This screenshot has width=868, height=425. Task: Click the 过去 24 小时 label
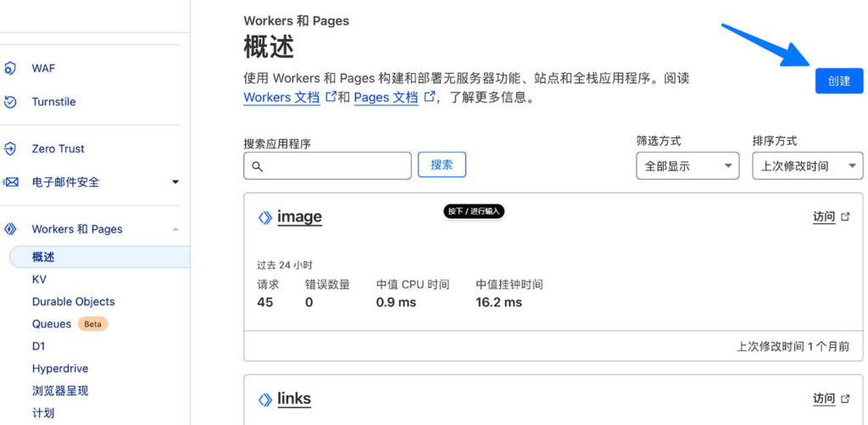pos(285,266)
